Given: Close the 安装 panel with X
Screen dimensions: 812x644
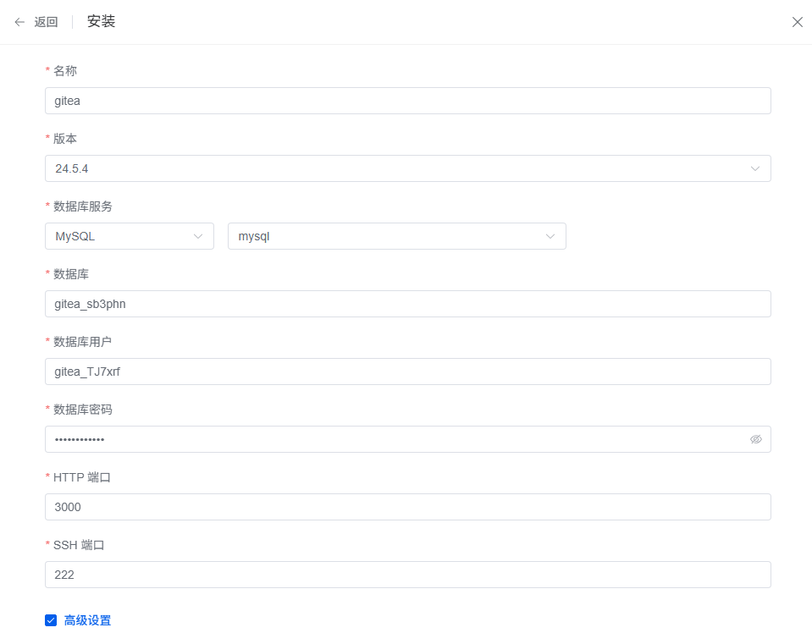Looking at the screenshot, I should (x=797, y=22).
